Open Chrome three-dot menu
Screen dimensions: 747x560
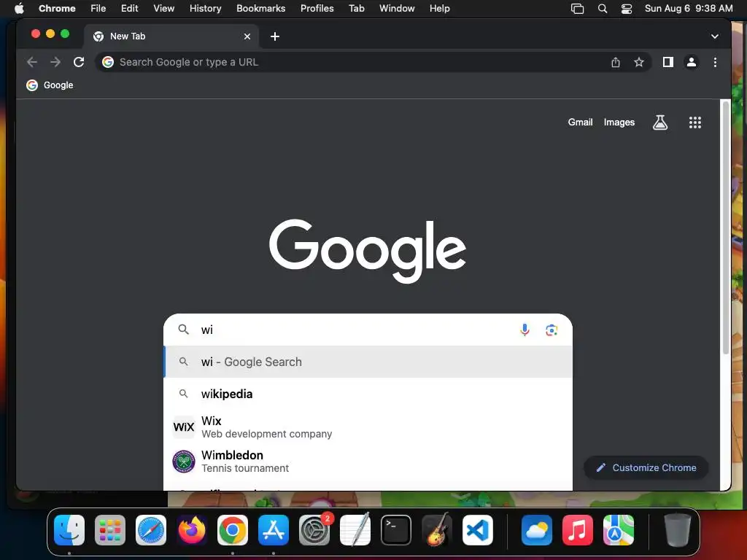(x=715, y=62)
